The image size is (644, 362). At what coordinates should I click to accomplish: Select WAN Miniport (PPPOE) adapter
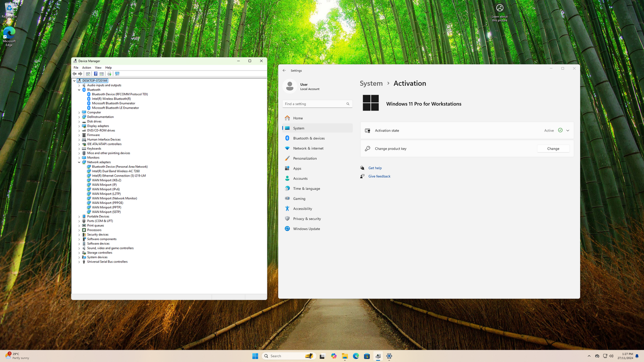[107, 203]
